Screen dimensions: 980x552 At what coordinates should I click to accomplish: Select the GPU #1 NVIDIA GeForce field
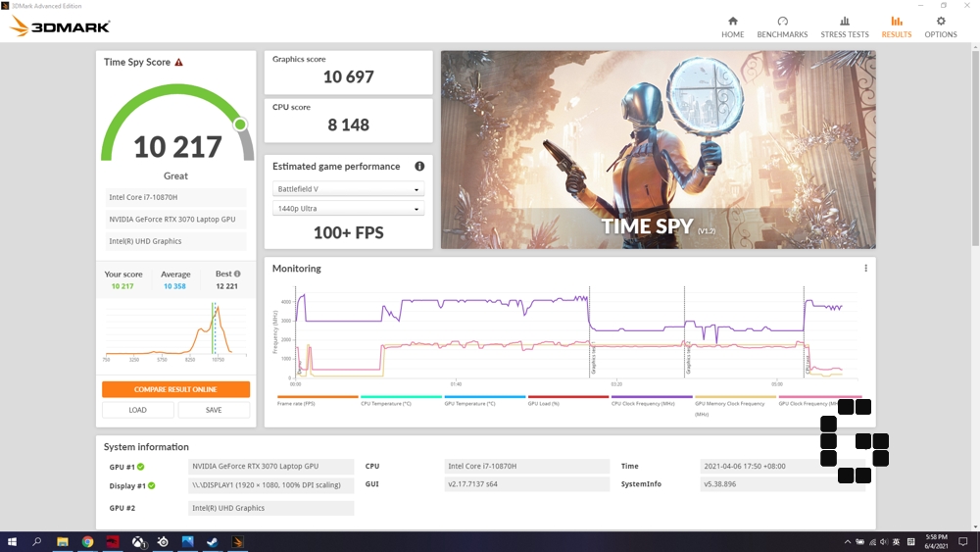click(270, 467)
